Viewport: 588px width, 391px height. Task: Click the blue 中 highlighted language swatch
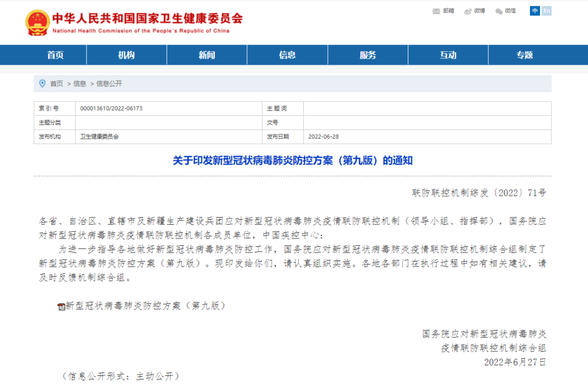[534, 11]
